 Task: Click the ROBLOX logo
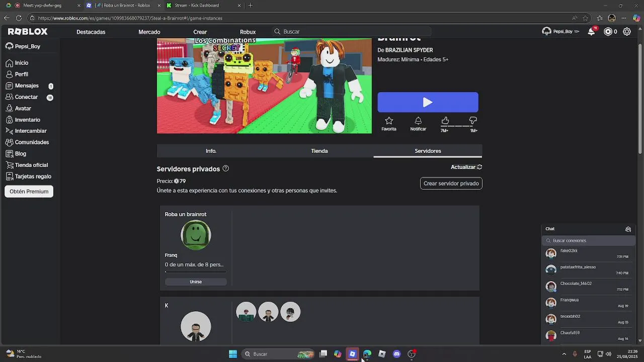(28, 31)
